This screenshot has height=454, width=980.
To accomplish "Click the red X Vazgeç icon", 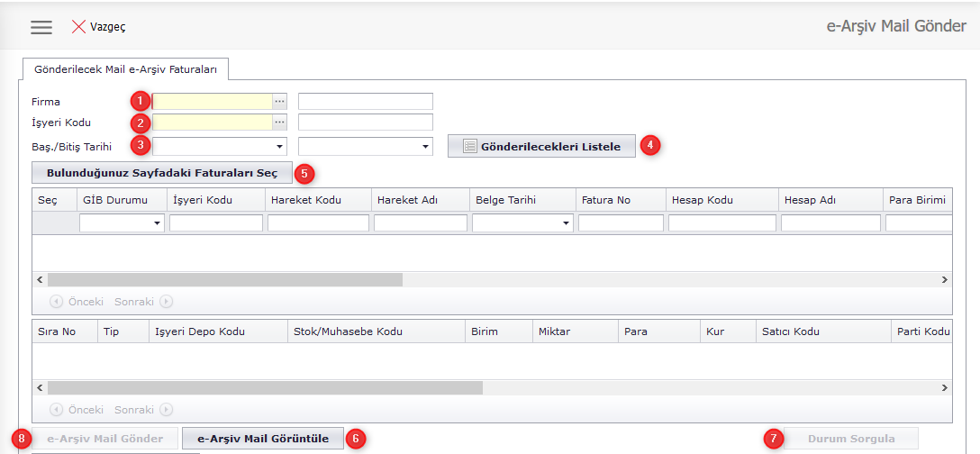I will [x=78, y=27].
